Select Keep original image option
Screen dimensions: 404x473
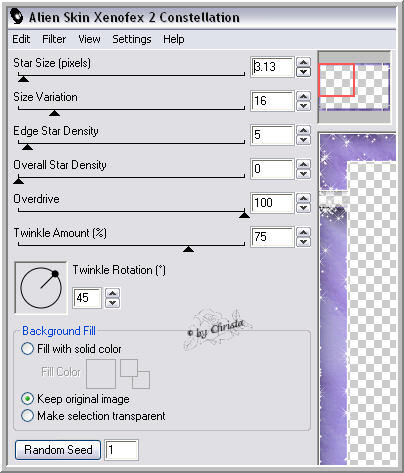coord(27,399)
